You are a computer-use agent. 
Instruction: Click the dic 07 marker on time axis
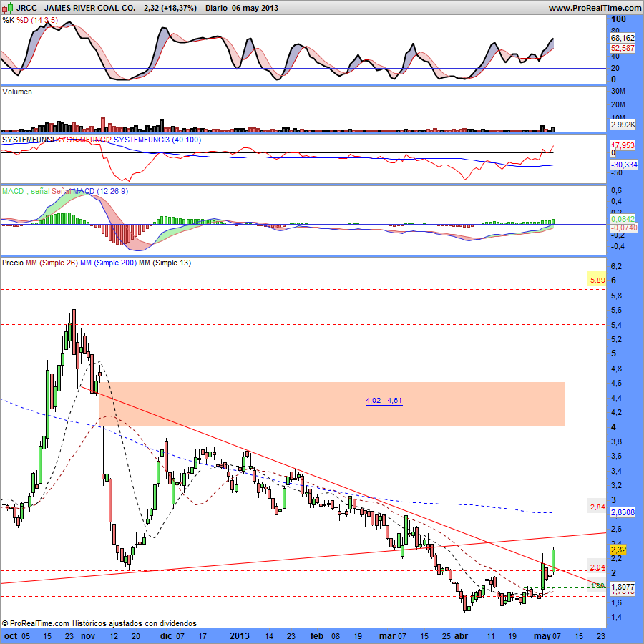coord(172,636)
